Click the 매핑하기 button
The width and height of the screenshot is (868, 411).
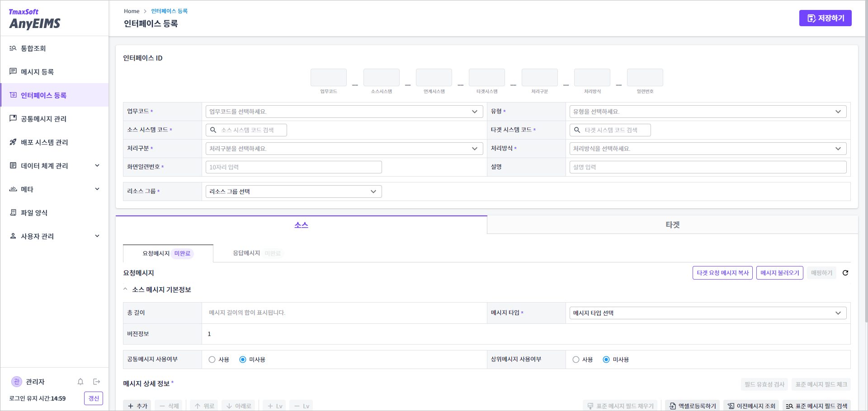821,273
